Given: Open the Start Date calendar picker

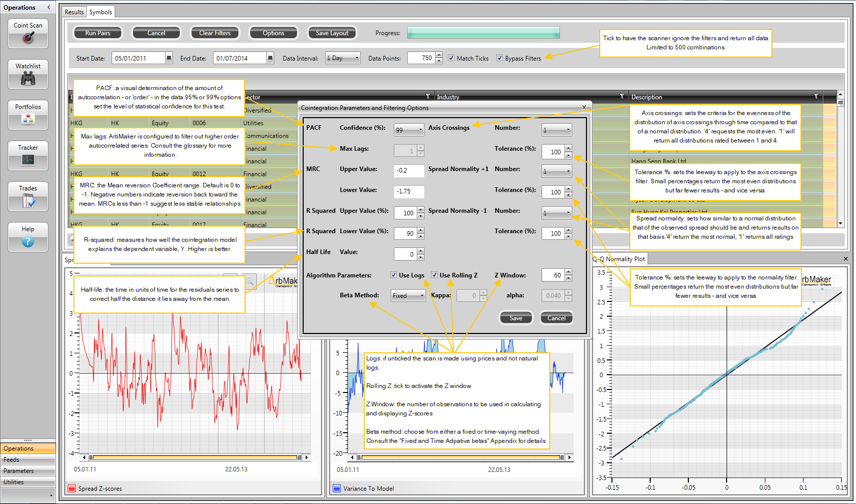Looking at the screenshot, I should point(169,58).
